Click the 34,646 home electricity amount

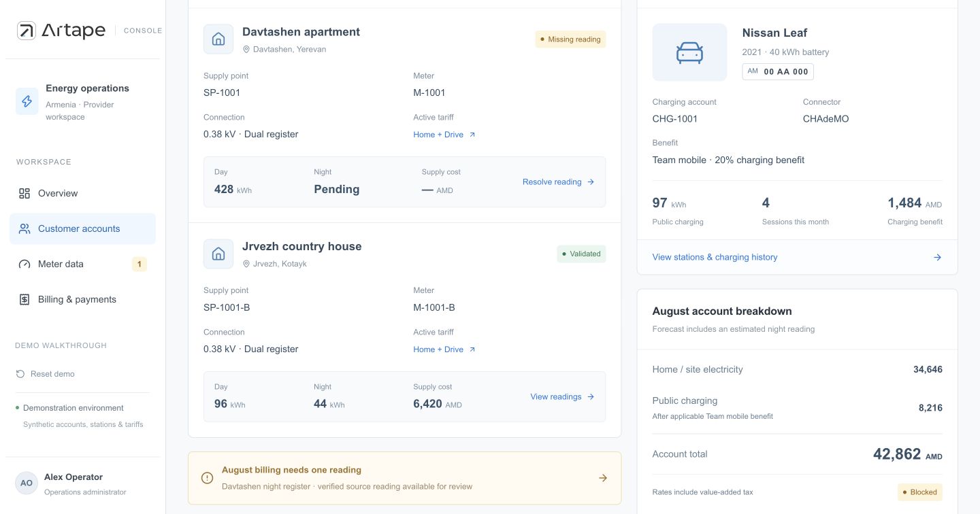coord(928,370)
